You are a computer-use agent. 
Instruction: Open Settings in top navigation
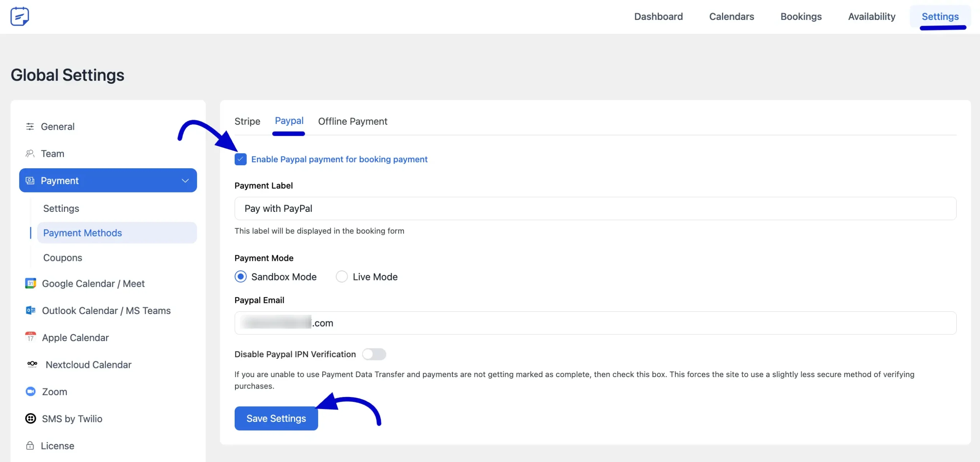940,16
